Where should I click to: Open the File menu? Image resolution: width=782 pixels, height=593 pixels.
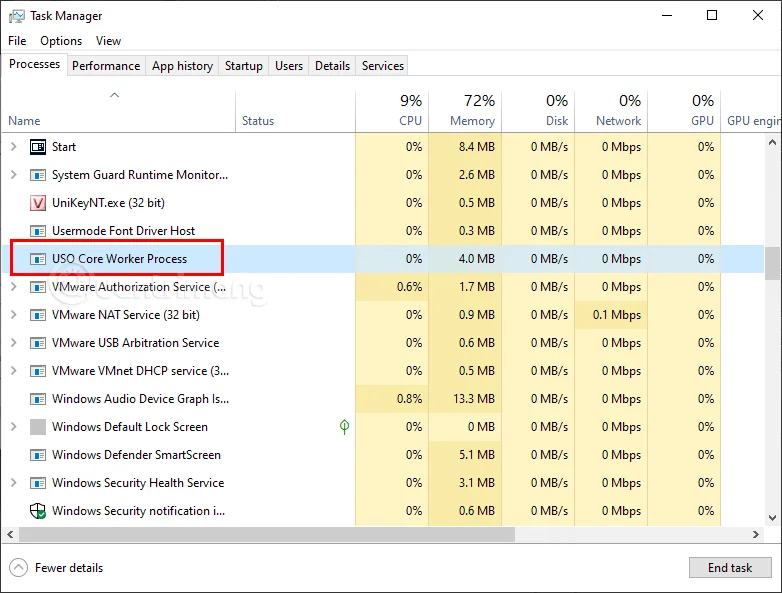coord(17,41)
